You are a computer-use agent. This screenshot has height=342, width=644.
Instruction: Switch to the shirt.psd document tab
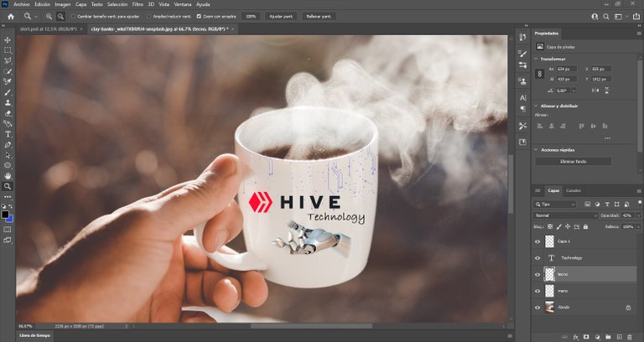point(48,29)
